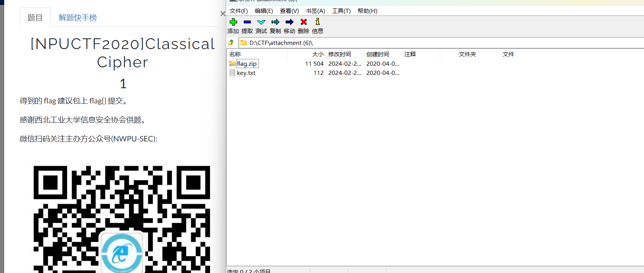This screenshot has width=644, height=273.
Task: Click flag.zip creation time 2020-04-0...
Action: pos(383,64)
